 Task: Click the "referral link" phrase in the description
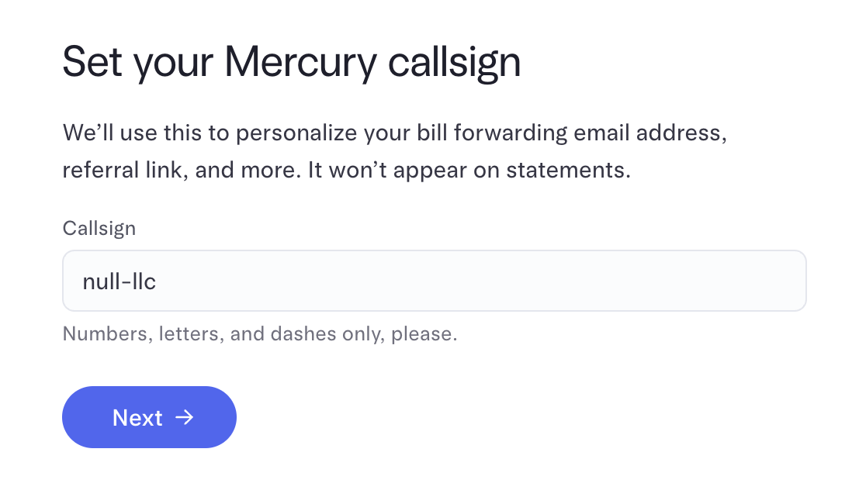pos(123,170)
